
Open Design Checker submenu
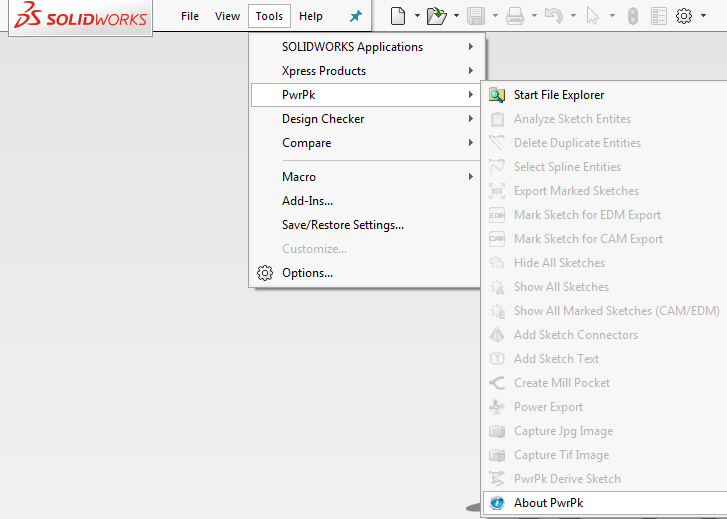point(367,119)
